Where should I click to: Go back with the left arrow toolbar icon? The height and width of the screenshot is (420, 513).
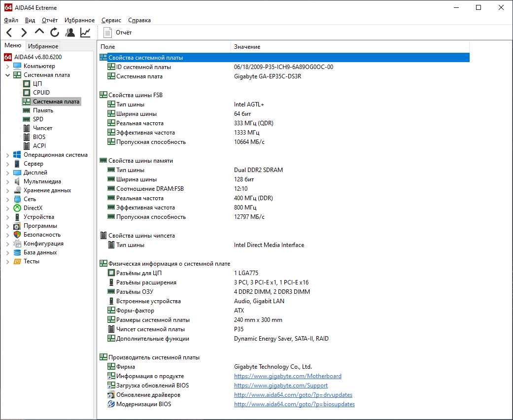click(9, 33)
